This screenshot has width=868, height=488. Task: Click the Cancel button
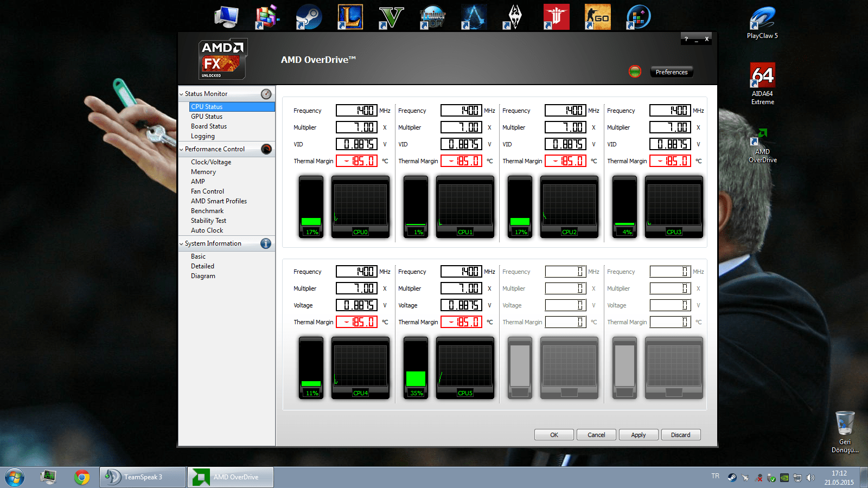(x=596, y=435)
